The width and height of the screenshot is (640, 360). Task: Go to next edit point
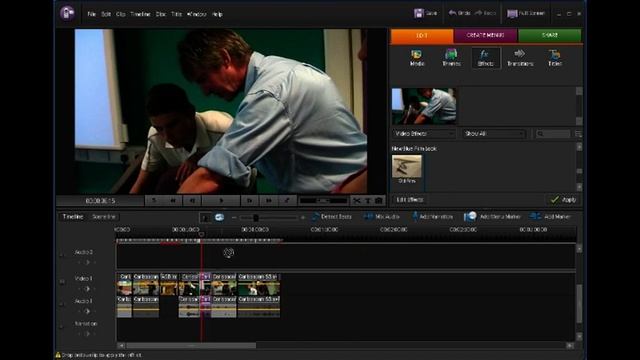pyautogui.click(x=269, y=200)
